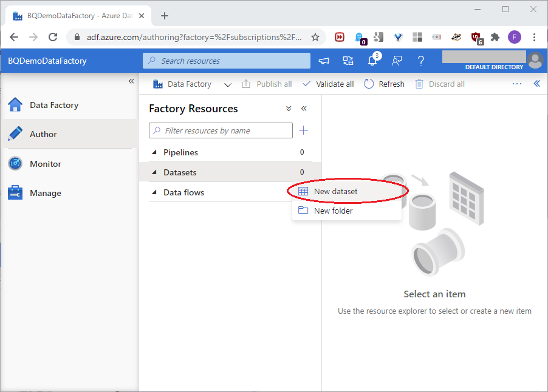
Task: Click the plus icon to add resource
Action: pyautogui.click(x=304, y=130)
